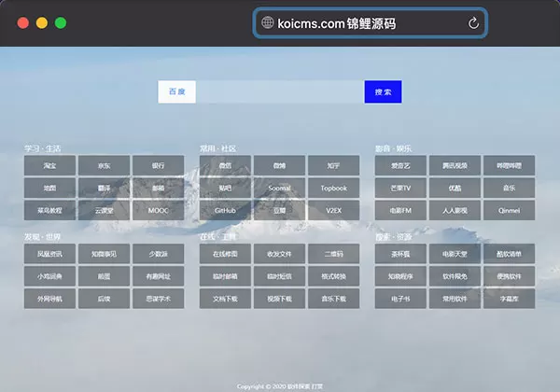Open the 地图 shortcut
This screenshot has width=560, height=392.
click(x=50, y=188)
